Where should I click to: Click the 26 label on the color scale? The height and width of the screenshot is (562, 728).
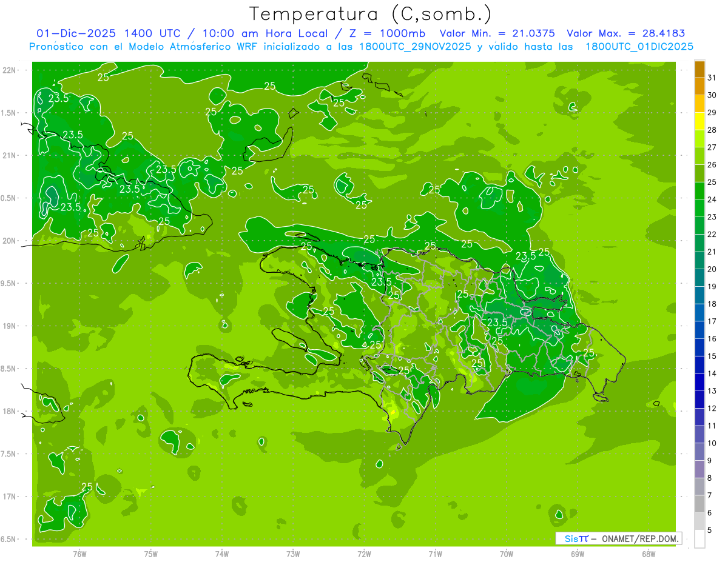click(712, 164)
